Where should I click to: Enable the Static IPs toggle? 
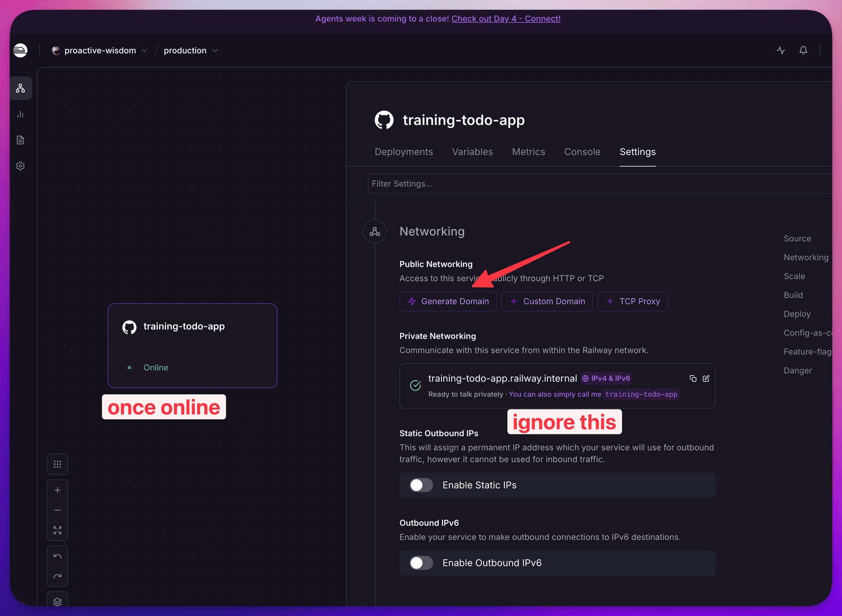[421, 485]
